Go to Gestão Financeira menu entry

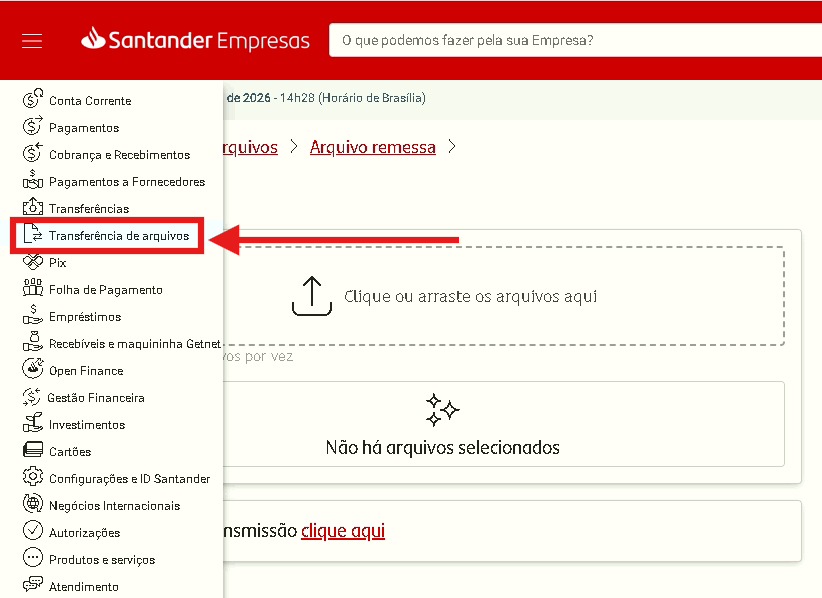[96, 398]
